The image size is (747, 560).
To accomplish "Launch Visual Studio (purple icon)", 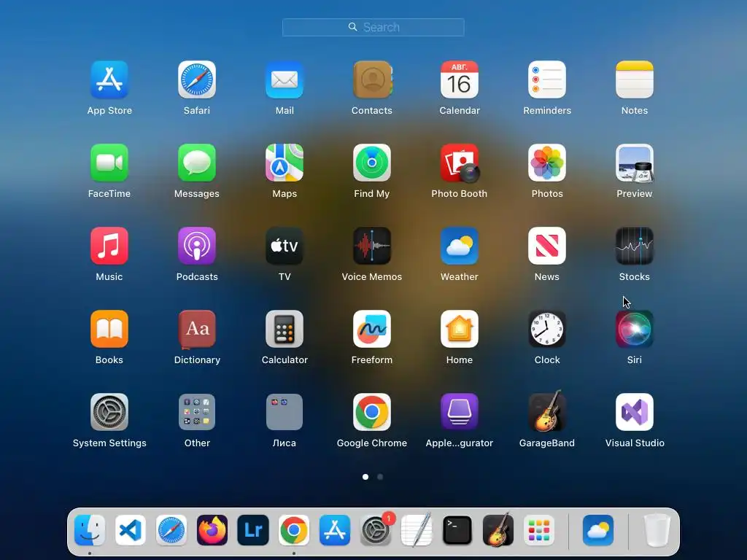I will pos(635,412).
